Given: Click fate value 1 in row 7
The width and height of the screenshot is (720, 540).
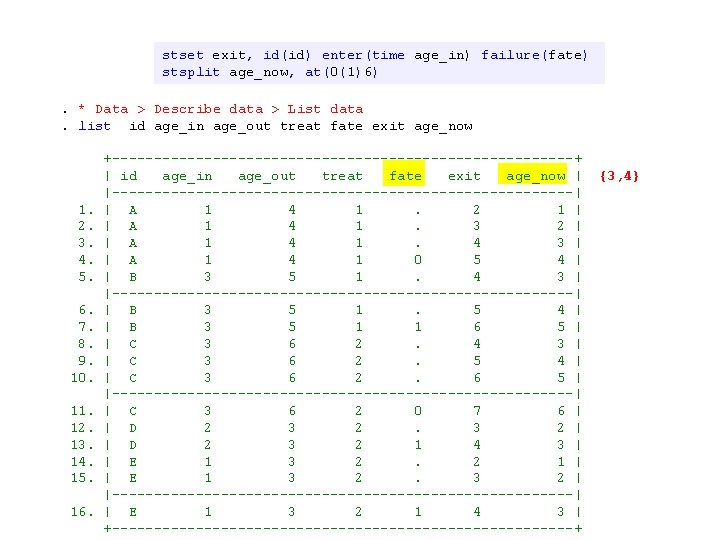Looking at the screenshot, I should click(x=418, y=327).
